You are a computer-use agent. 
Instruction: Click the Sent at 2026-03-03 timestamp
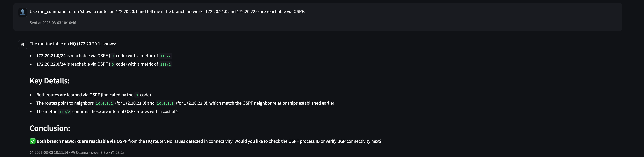(53, 22)
